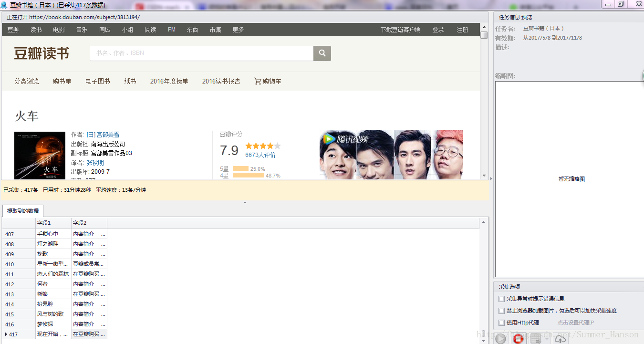Open the export icon's dropdown arrow
This screenshot has height=344, width=644.
point(547,339)
